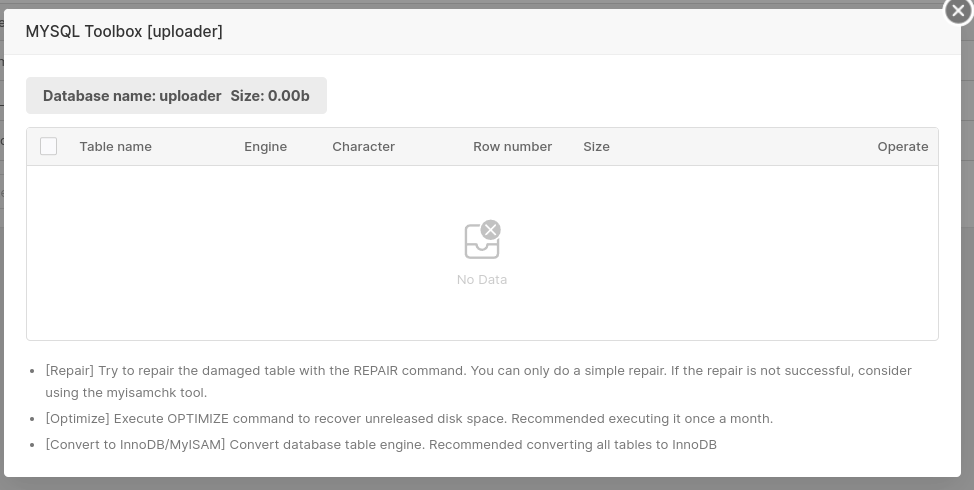Image resolution: width=974 pixels, height=490 pixels.
Task: Click the No Data placeholder text
Action: pyautogui.click(x=482, y=280)
